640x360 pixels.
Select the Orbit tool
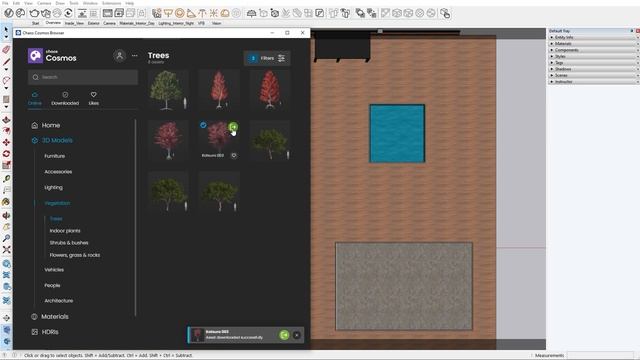6,215
